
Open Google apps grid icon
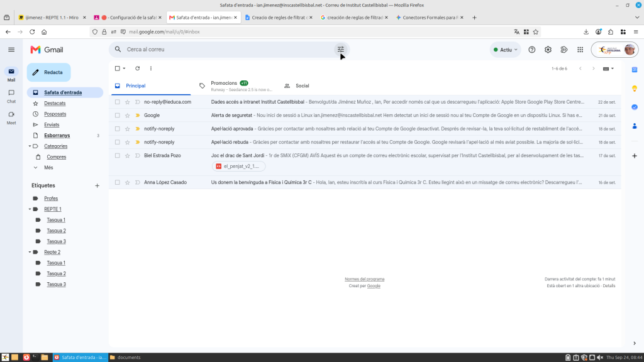[580, 50]
